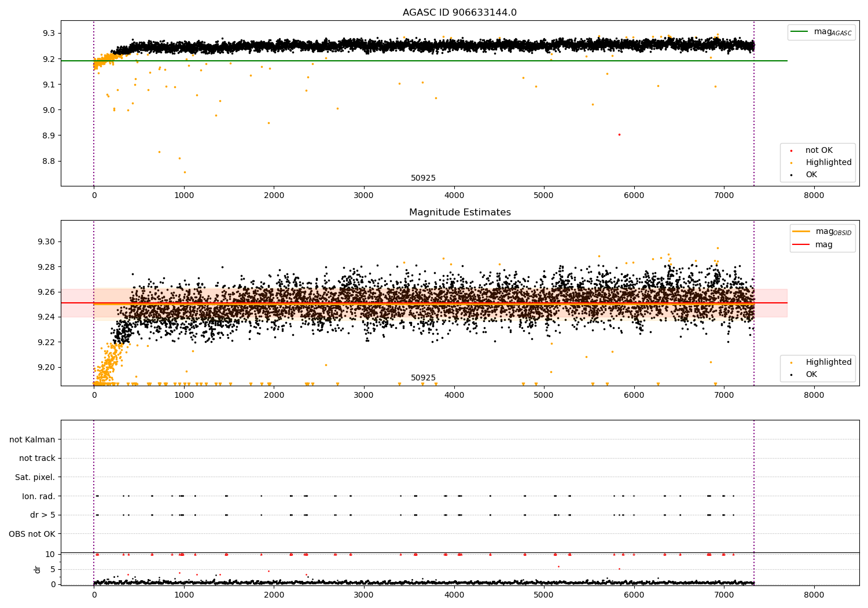Click the "not track" axis label

click(x=37, y=458)
